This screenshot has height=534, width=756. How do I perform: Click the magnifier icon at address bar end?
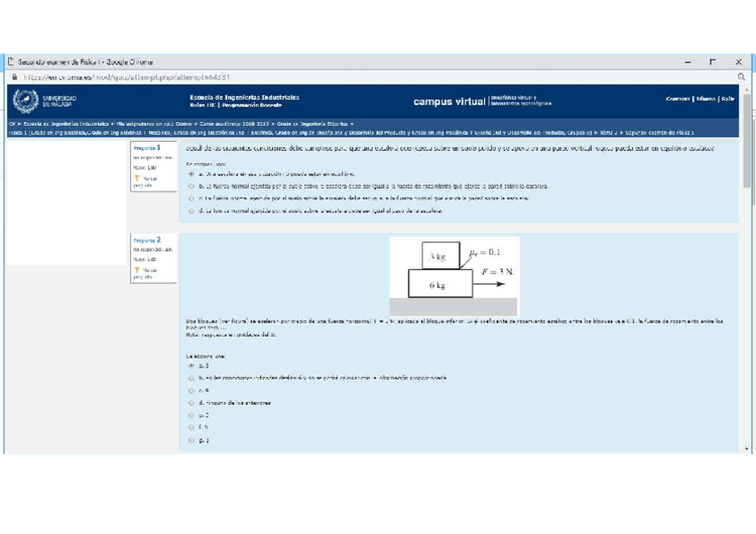[x=741, y=77]
